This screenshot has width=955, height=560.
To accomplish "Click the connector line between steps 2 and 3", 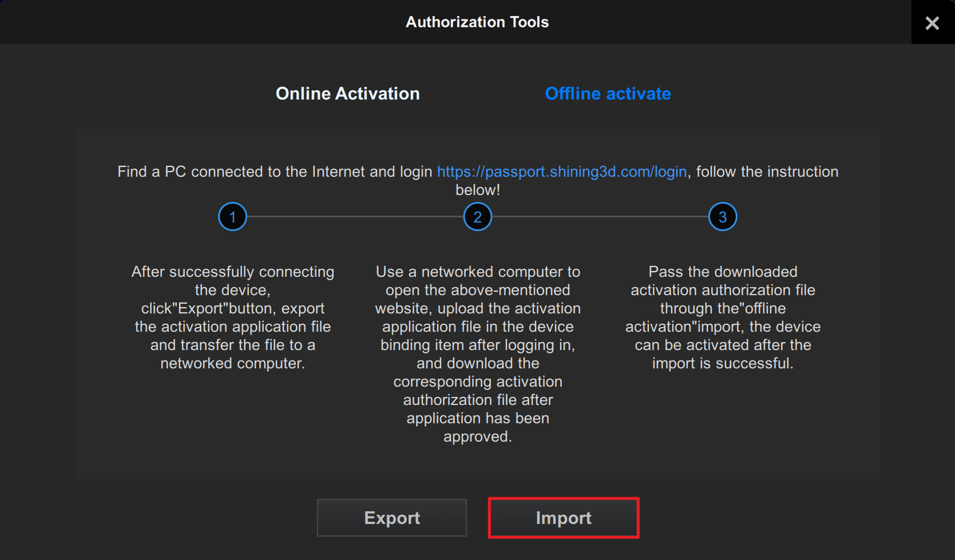I will click(600, 217).
